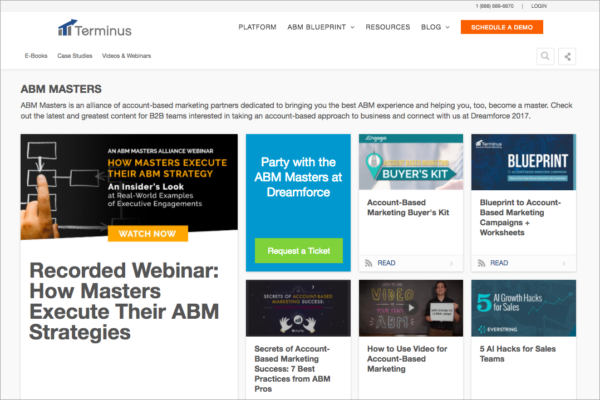Image resolution: width=600 pixels, height=400 pixels.
Task: Click the RSS icon under Buyer's Kit card
Action: pyautogui.click(x=368, y=263)
